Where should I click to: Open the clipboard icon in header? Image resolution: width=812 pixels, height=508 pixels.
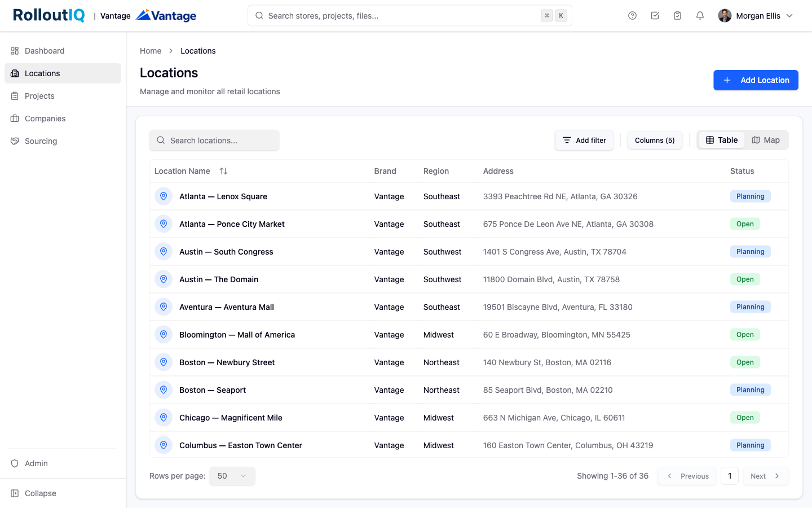[x=677, y=16]
